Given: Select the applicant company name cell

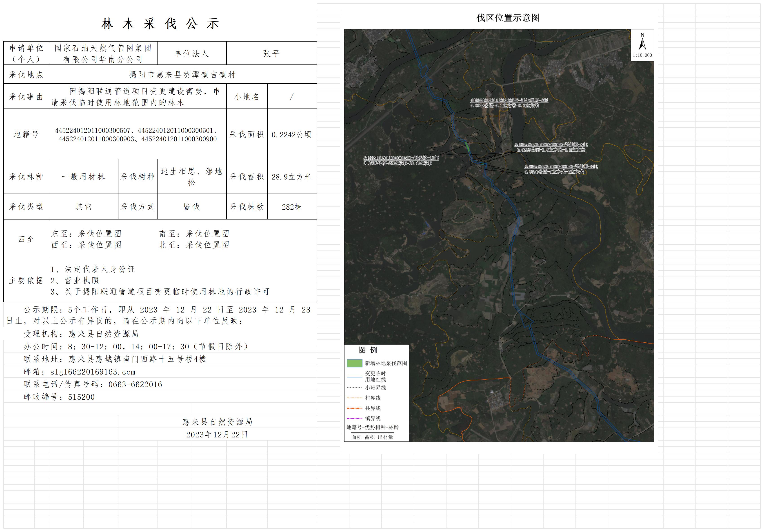Looking at the screenshot, I should tap(103, 53).
